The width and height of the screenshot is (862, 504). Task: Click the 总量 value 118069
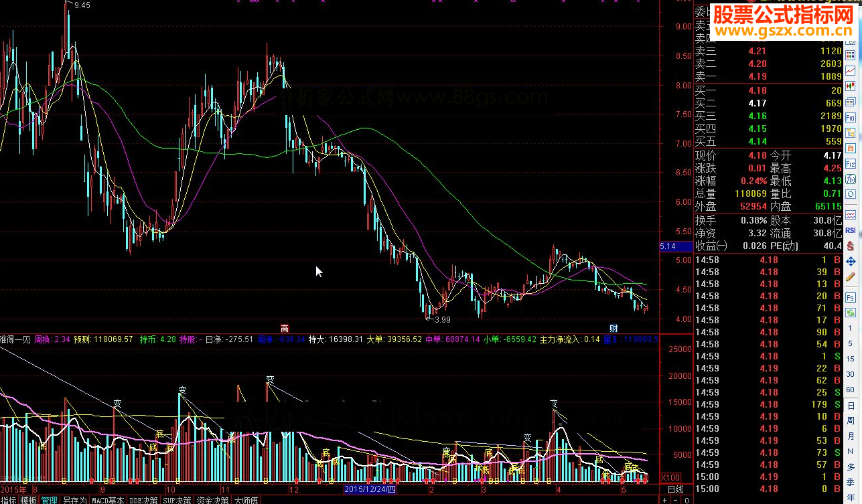pyautogui.click(x=749, y=194)
